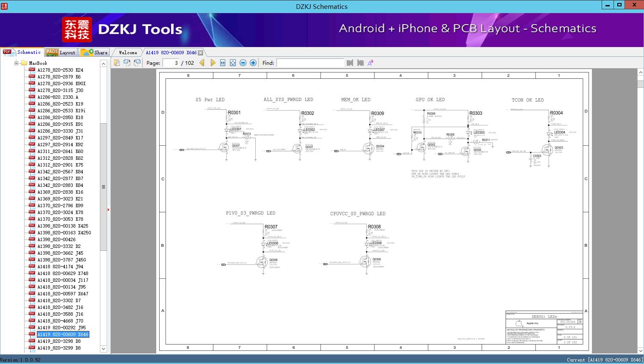Screen dimensions: 644x364
Task: Click the Find text field
Action: [x=310, y=63]
